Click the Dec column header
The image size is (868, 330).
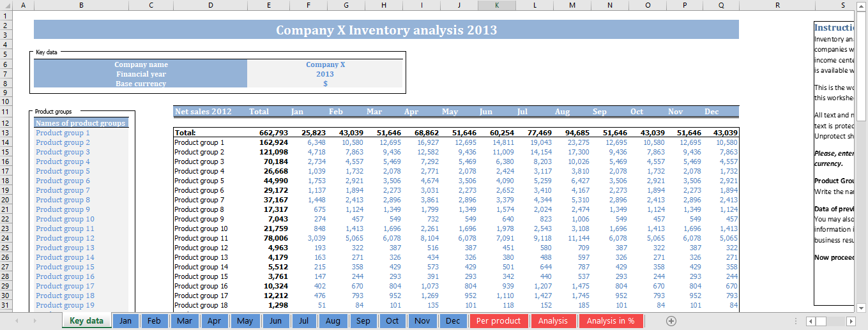click(712, 112)
